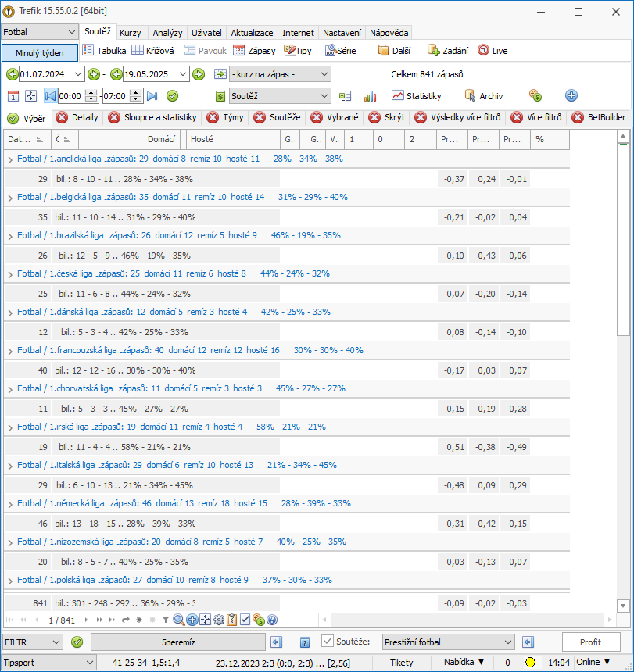The height and width of the screenshot is (672, 634).
Task: Click the Profit button
Action: tap(591, 642)
